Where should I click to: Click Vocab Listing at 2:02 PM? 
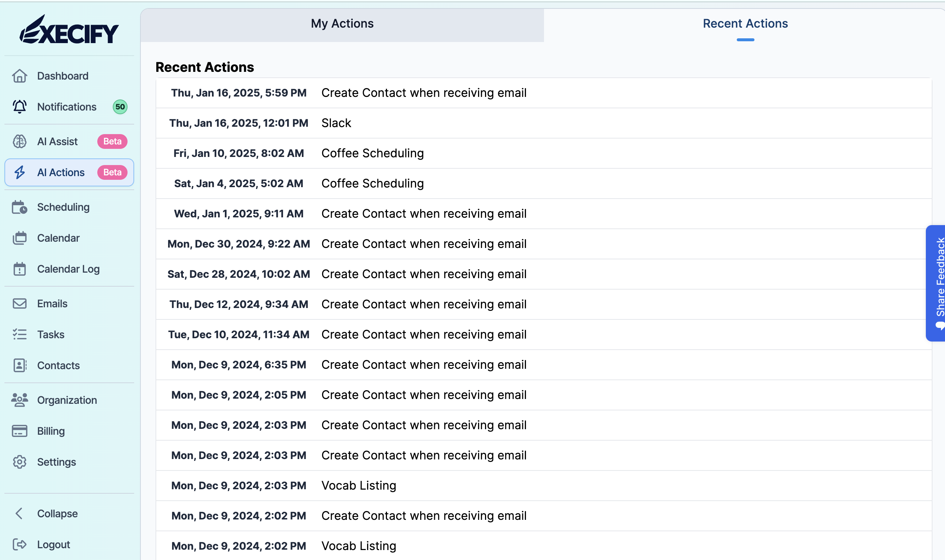click(359, 546)
